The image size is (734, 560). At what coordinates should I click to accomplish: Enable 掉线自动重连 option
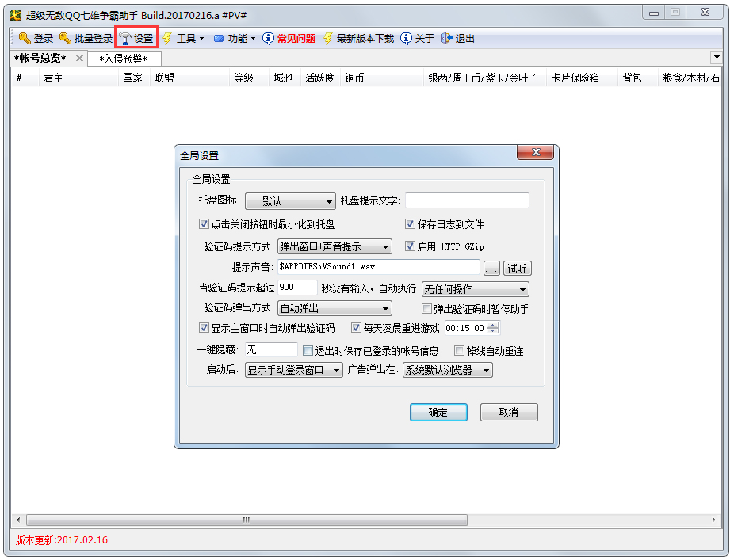[459, 350]
